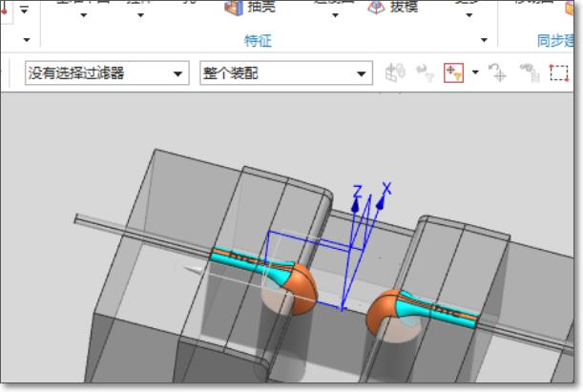Select the right cyan tube body
Screen dimensions: 583x392
(439, 310)
